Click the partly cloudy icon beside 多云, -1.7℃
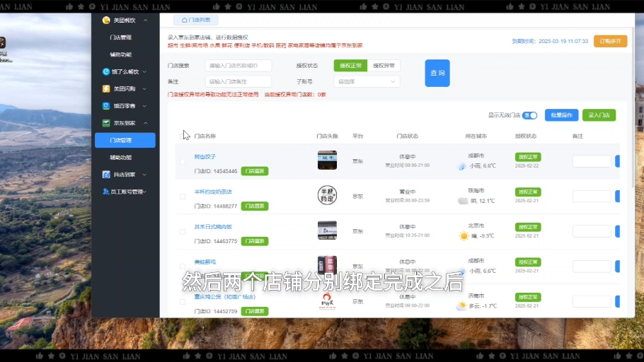 461,305
